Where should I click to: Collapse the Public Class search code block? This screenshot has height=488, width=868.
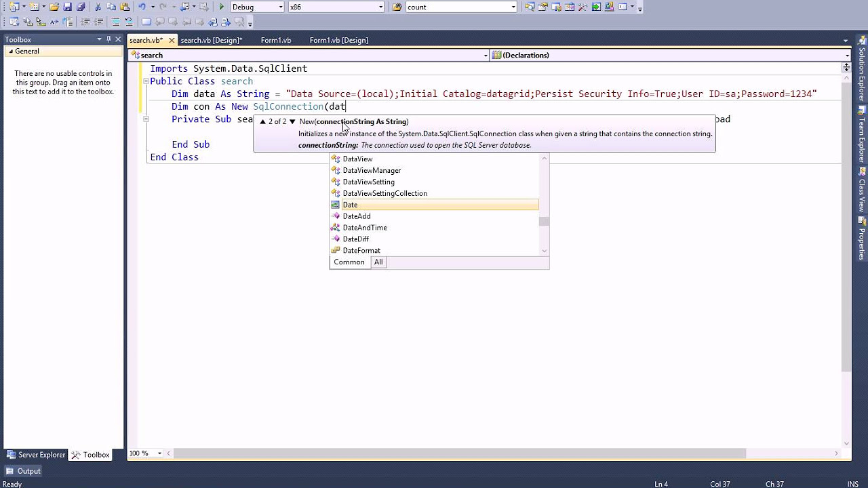pyautogui.click(x=146, y=81)
